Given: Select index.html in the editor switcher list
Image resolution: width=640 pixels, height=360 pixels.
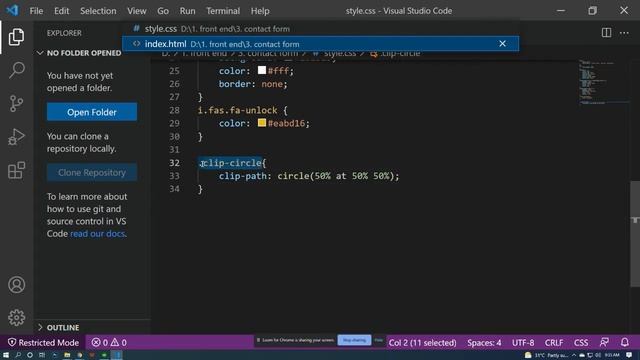Looking at the screenshot, I should (x=320, y=44).
